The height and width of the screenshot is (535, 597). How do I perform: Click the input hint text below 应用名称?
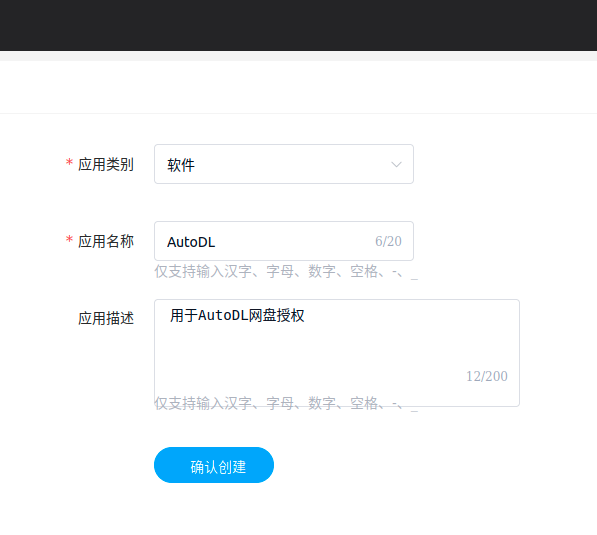point(286,271)
